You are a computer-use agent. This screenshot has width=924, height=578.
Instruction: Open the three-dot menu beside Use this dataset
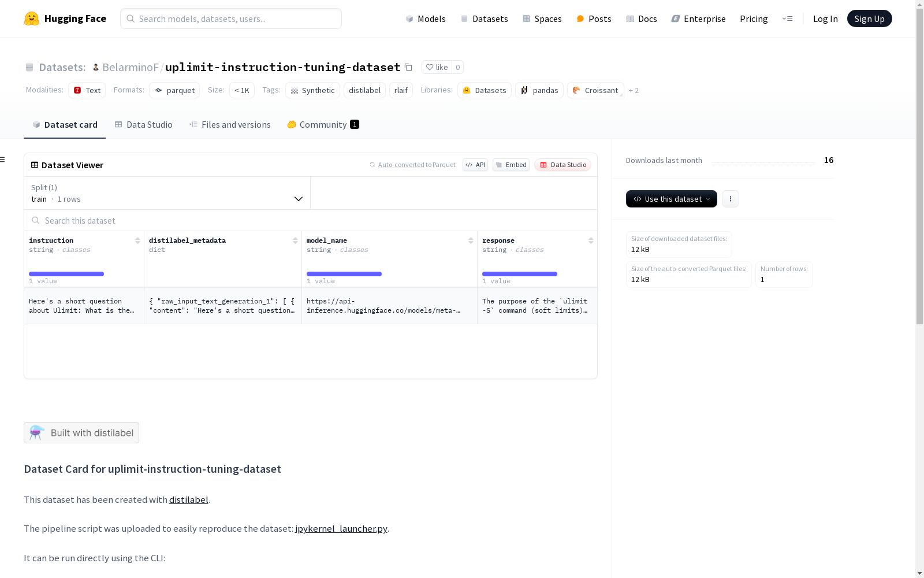pyautogui.click(x=731, y=199)
